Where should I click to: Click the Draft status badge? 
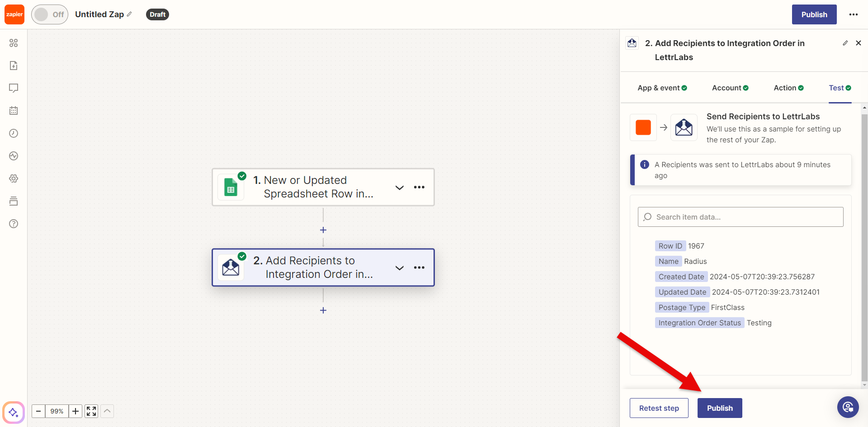[157, 14]
